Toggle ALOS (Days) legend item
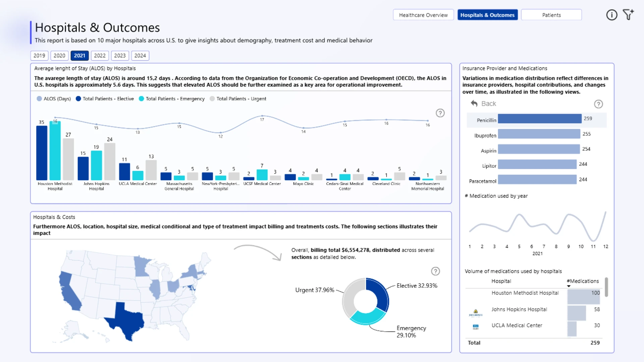Viewport: 644px width, 362px height. 54,99
